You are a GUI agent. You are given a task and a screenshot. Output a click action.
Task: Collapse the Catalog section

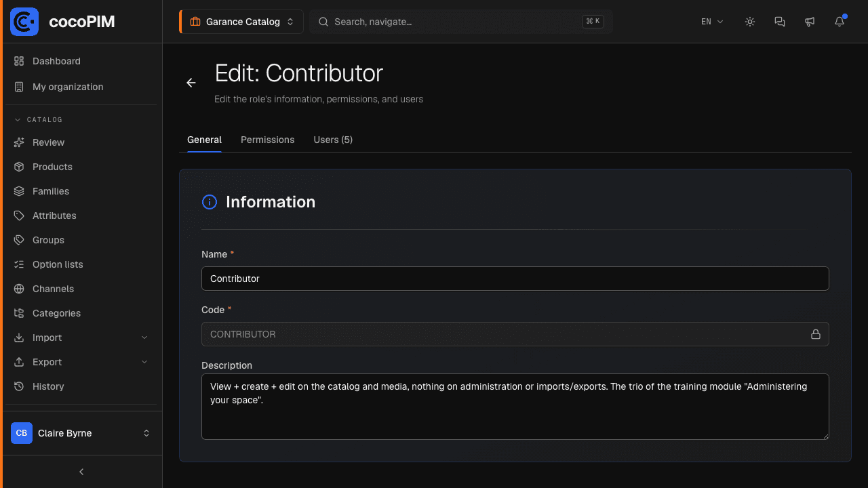pyautogui.click(x=39, y=120)
